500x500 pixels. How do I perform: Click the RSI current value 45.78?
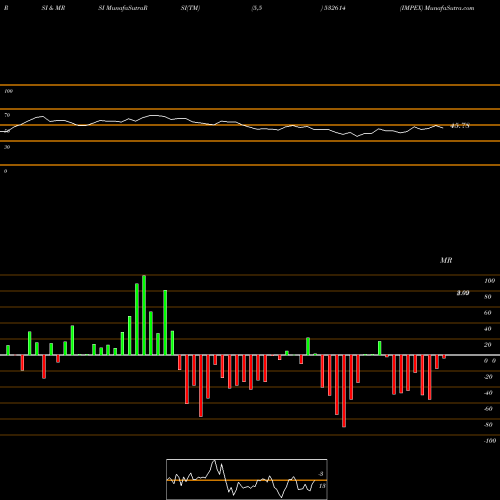[x=460, y=126]
